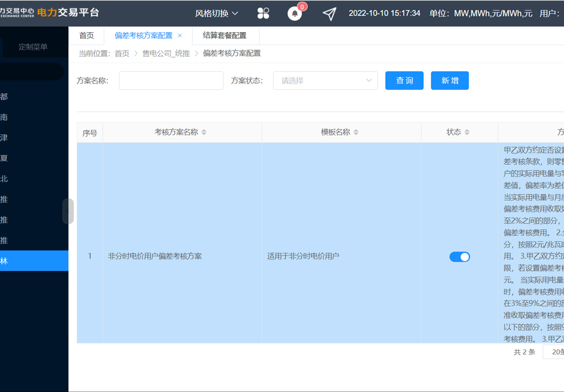Click the 共 2 条 pagination total
Screen dimensions: 564x392
(525, 352)
